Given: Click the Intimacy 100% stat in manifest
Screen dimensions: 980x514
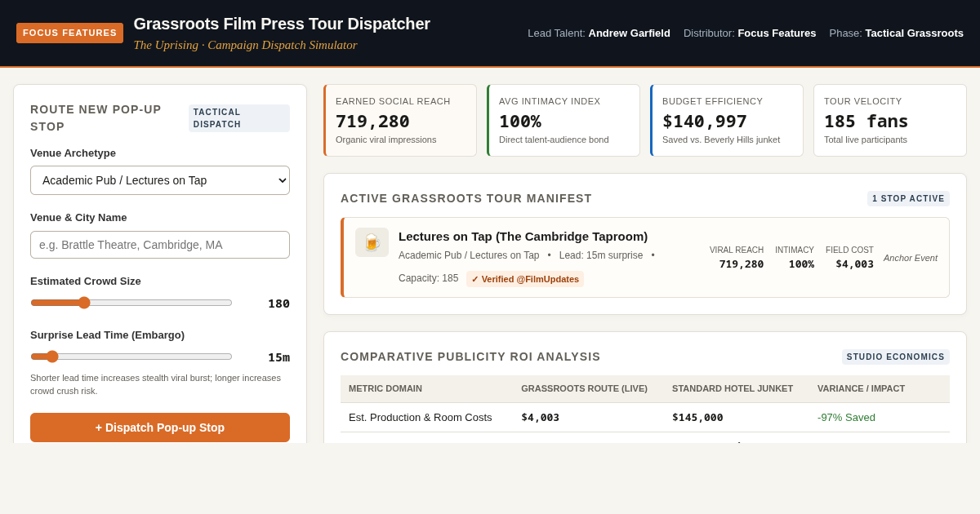Looking at the screenshot, I should click(795, 258).
